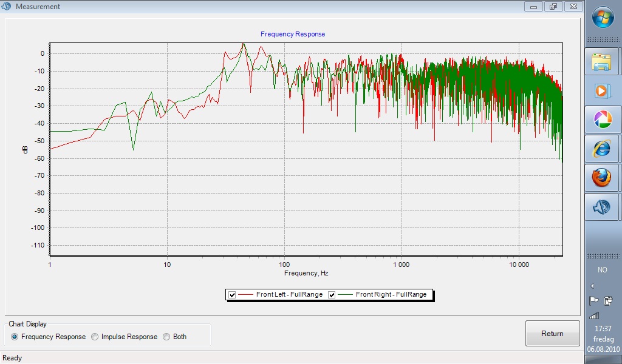
Task: Select Frequency Response chart display
Action: pos(15,337)
